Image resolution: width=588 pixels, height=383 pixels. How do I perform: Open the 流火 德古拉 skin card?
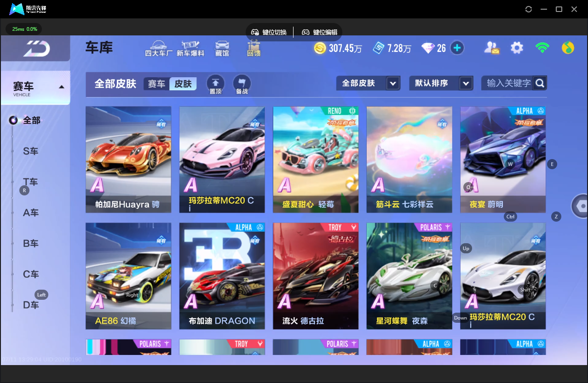[316, 276]
